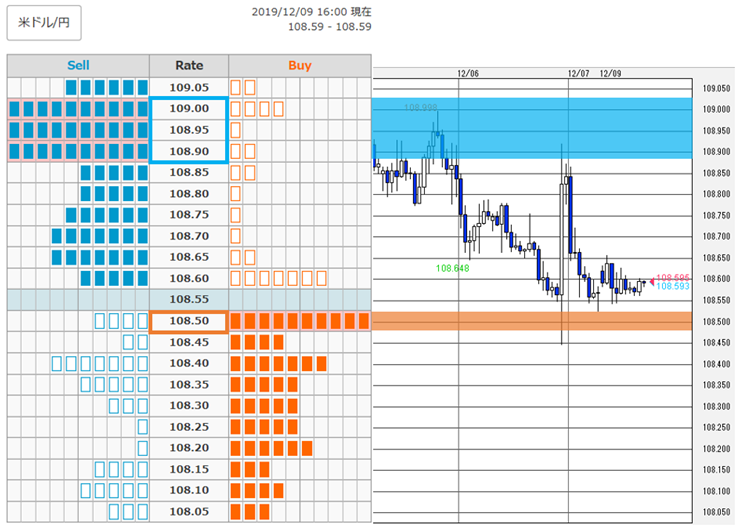Screen dimensions: 740x530
Task: Select the Sell column header
Action: tap(78, 66)
